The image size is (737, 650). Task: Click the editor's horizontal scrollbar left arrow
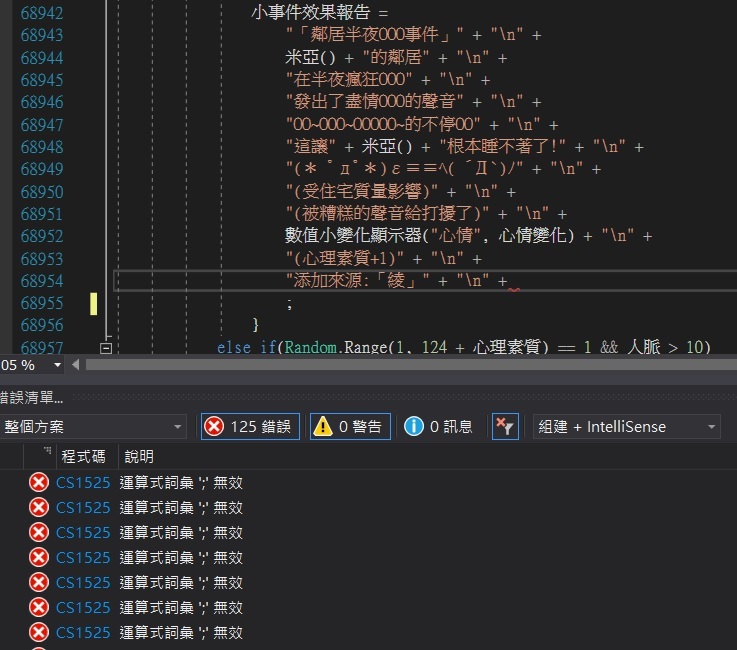(x=76, y=365)
